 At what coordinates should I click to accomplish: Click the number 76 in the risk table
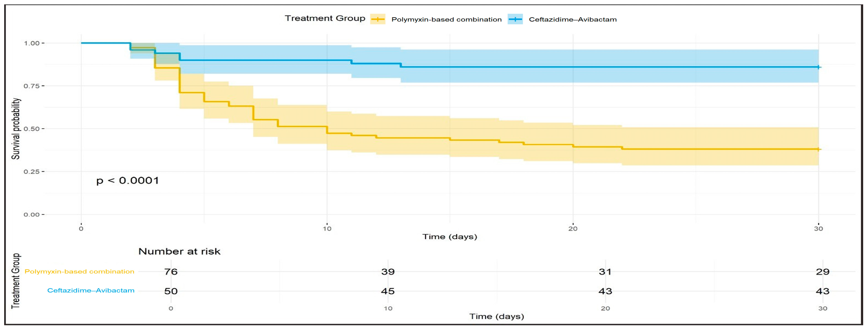point(171,272)
